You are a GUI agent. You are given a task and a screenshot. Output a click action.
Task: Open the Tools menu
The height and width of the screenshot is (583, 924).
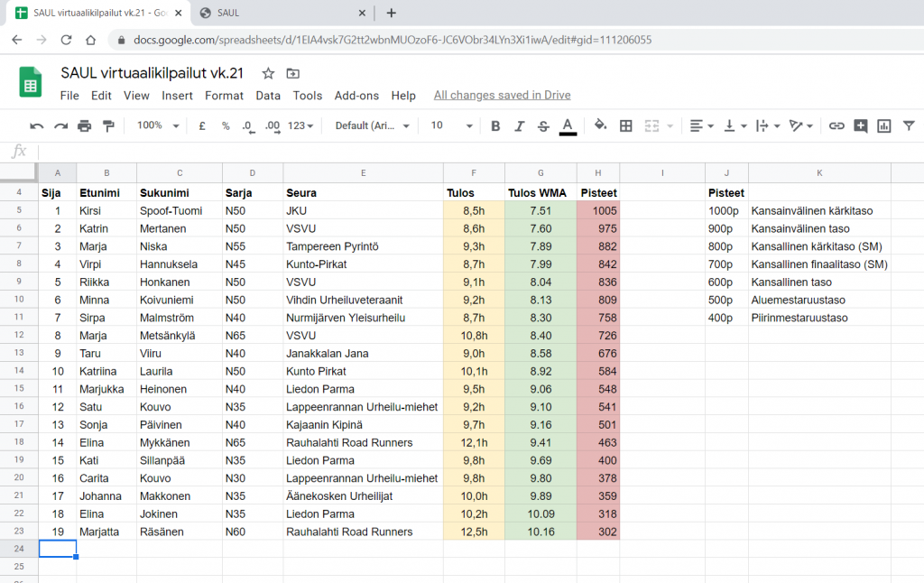point(308,96)
